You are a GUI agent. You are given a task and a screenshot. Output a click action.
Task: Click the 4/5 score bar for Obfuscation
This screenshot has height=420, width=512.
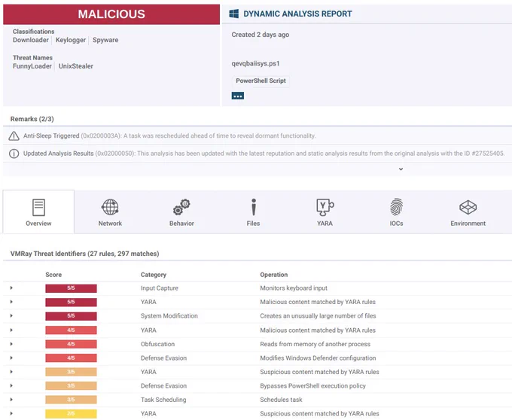71,344
